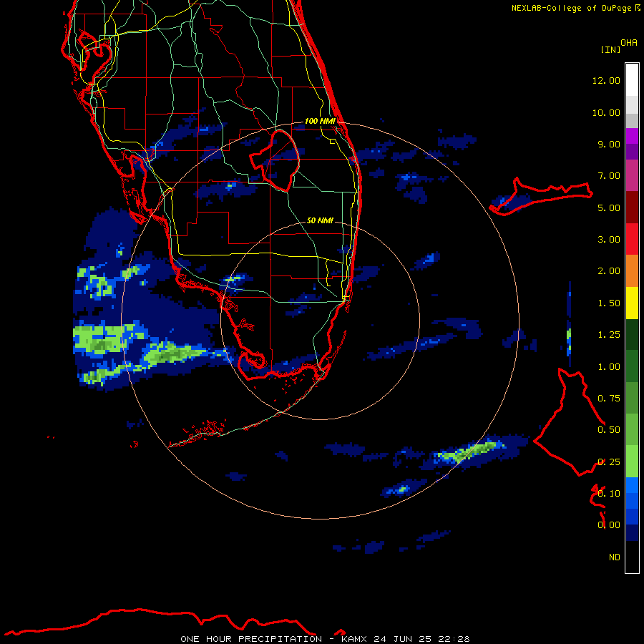Viewport: 644px width, 644px height.
Task: Click the [IN] units label
Action: tap(610, 49)
